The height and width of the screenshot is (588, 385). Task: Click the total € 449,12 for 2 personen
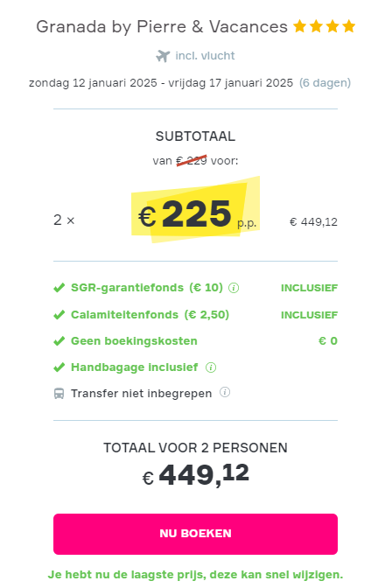[195, 475]
